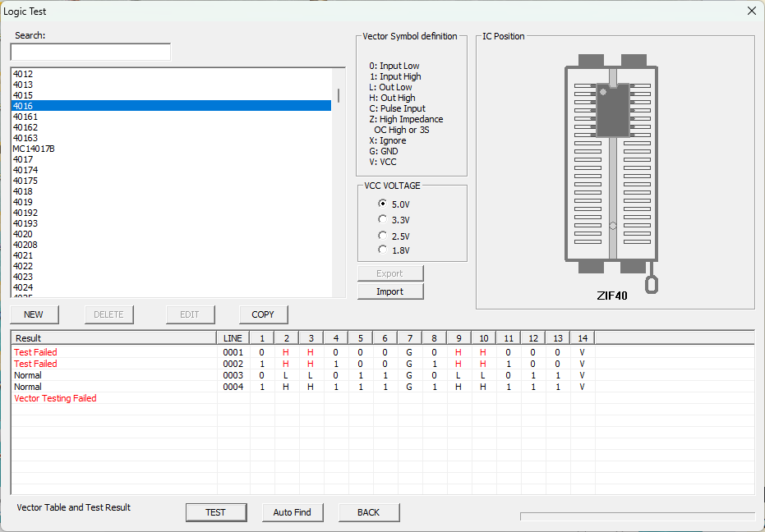Image resolution: width=765 pixels, height=532 pixels.
Task: Click the IC list vertical scrollbar
Action: pos(339,181)
